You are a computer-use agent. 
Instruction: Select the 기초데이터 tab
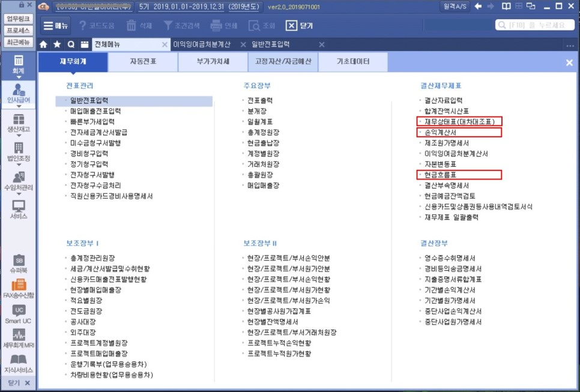[353, 62]
